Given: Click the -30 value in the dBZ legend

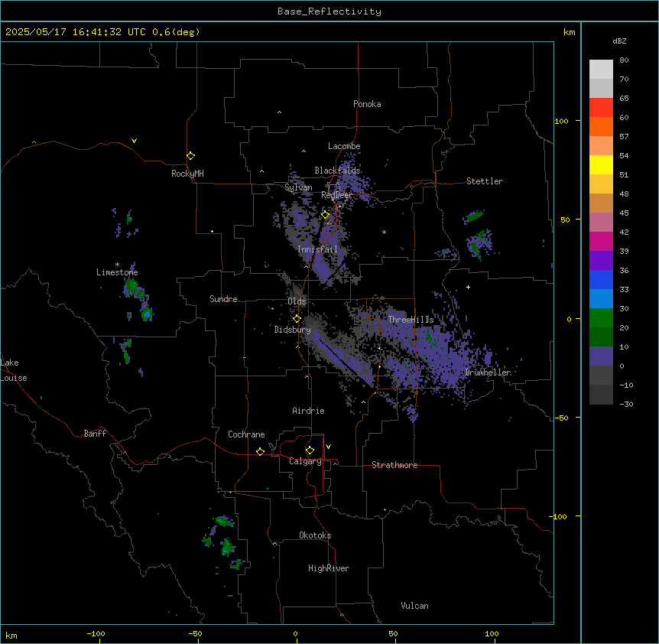Looking at the screenshot, I should (627, 404).
